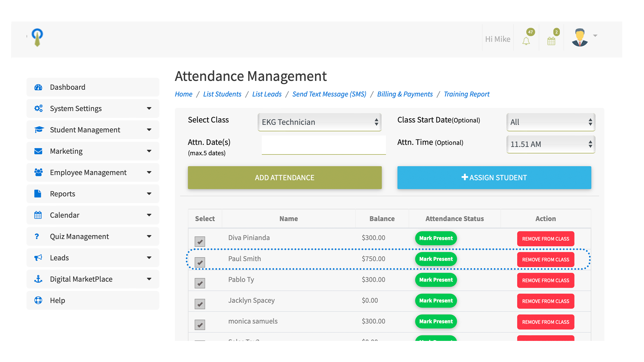Toggle the checkbox for Paul Smith
This screenshot has height=362, width=644.
pos(200,262)
